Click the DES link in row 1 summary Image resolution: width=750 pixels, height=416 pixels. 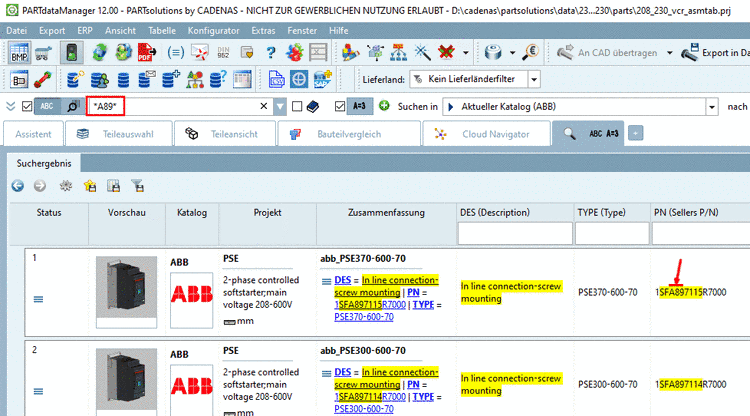click(x=342, y=280)
